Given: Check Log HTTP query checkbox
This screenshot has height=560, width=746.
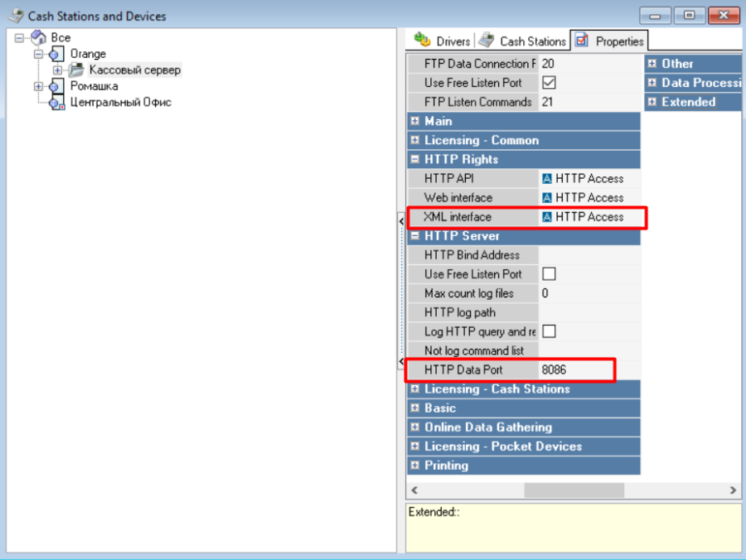Looking at the screenshot, I should coord(548,331).
